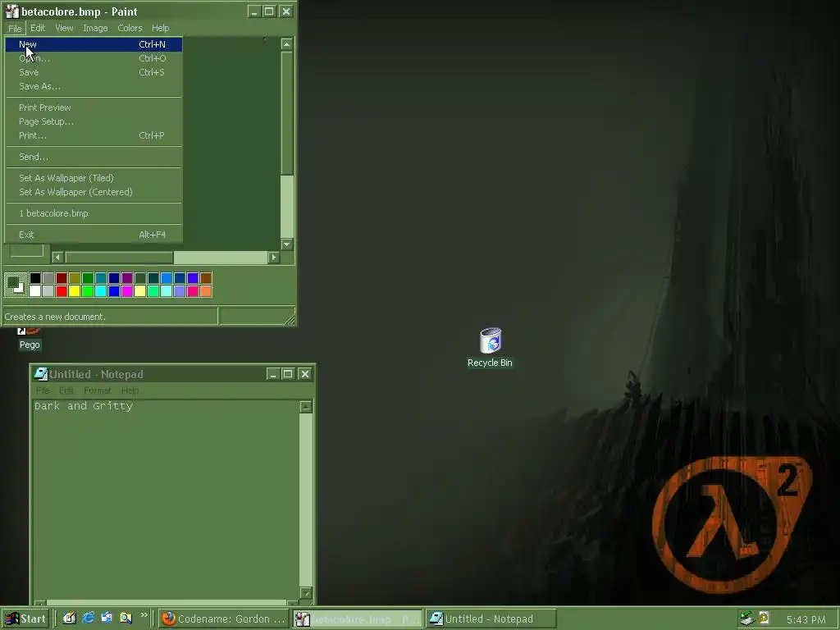
Task: Pick the orange color swatch
Action: click(206, 291)
